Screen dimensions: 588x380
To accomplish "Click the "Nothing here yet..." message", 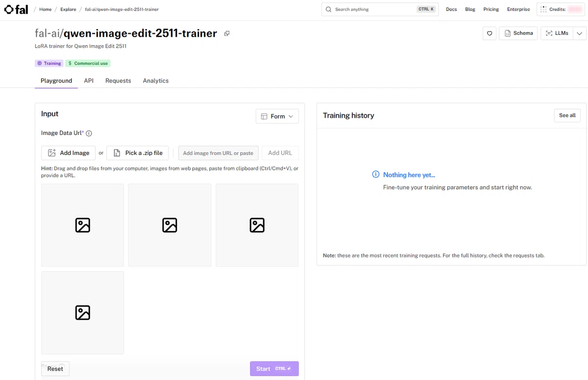I will click(x=409, y=175).
